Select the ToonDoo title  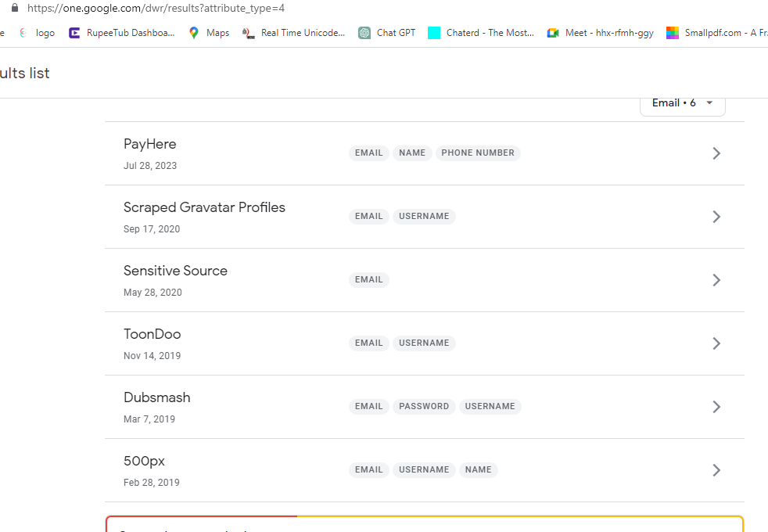(153, 334)
